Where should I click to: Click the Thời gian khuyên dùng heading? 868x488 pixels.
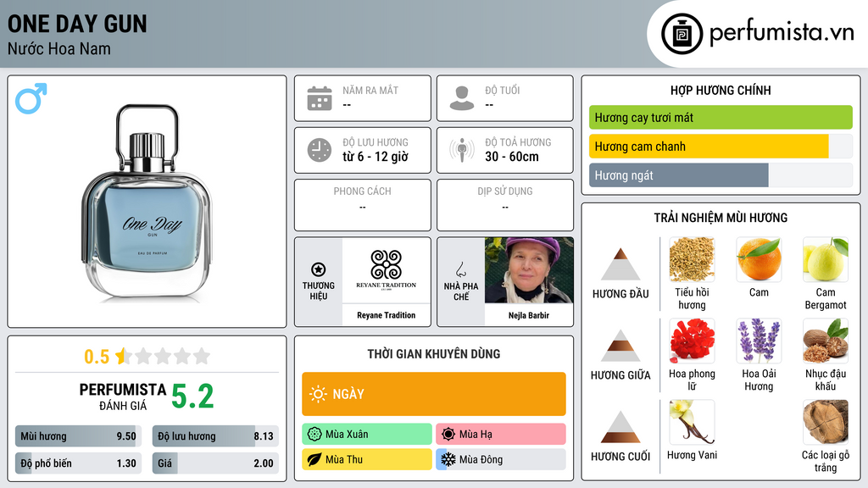[x=434, y=354]
